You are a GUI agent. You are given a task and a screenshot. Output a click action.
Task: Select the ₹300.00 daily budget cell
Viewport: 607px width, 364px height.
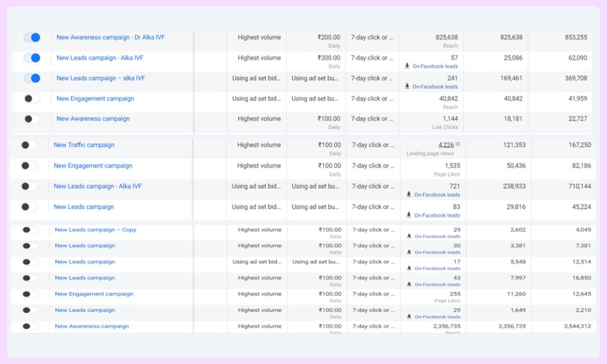click(317, 62)
